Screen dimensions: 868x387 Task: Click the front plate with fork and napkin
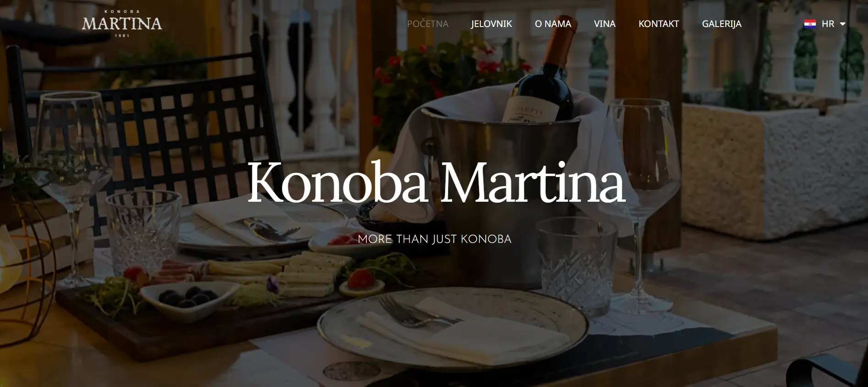[x=453, y=328]
